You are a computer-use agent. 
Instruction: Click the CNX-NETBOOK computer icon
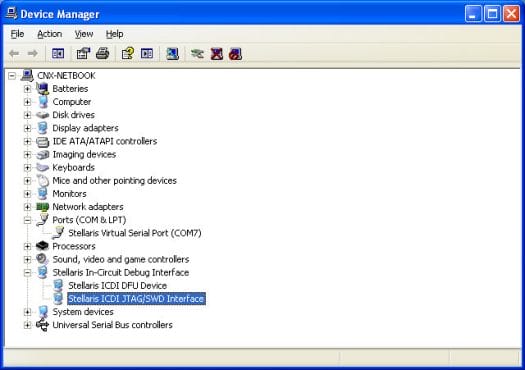tap(27, 75)
